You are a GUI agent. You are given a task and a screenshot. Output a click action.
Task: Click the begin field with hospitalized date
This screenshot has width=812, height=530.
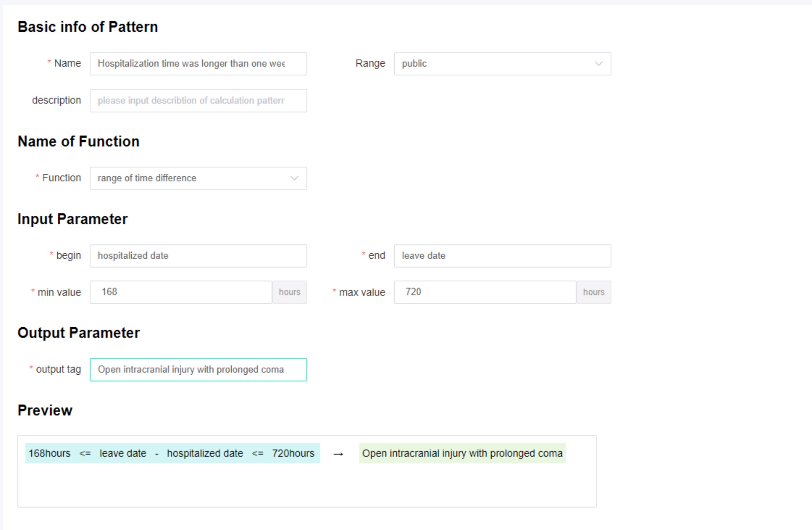click(x=198, y=256)
